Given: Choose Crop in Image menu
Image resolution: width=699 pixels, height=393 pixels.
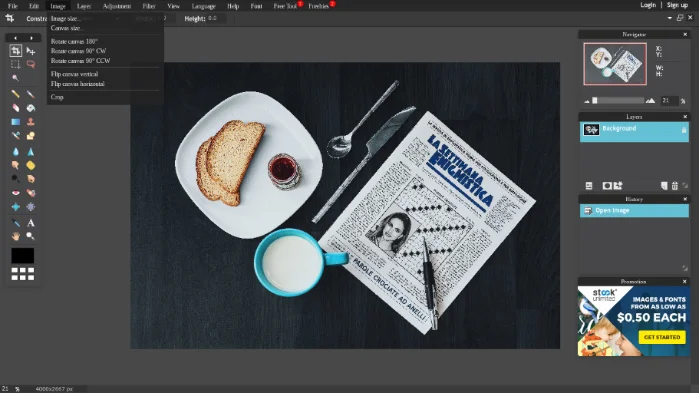Looking at the screenshot, I should (x=57, y=97).
